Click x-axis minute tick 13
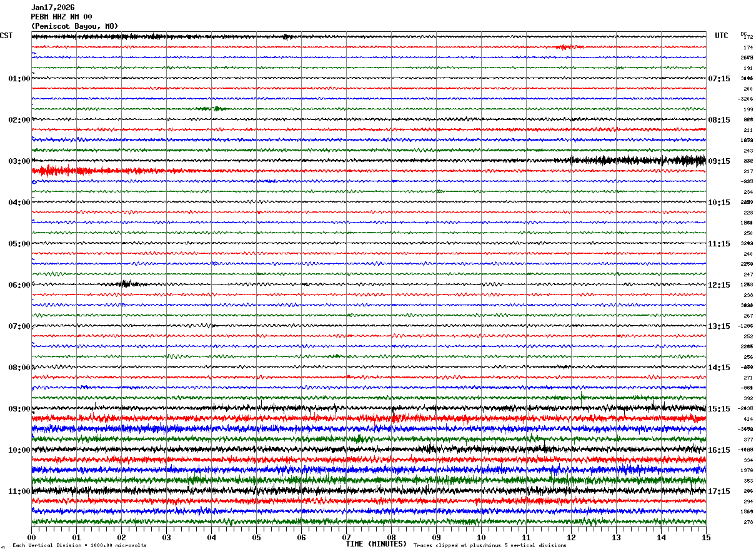This screenshot has width=756, height=554. pos(616,537)
